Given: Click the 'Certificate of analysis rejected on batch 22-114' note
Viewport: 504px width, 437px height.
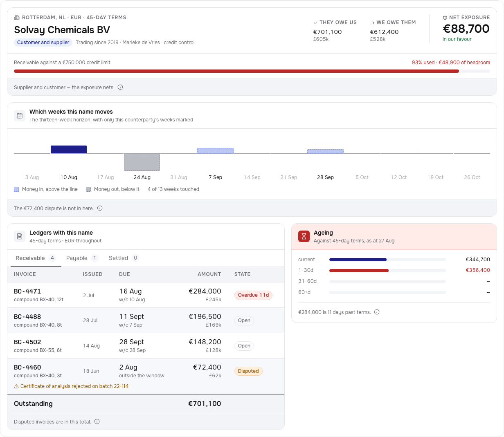Looking at the screenshot, I should click(74, 386).
